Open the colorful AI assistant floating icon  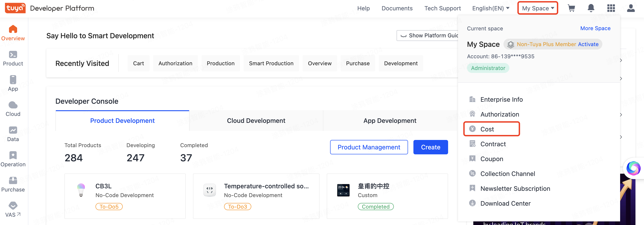coord(633,169)
